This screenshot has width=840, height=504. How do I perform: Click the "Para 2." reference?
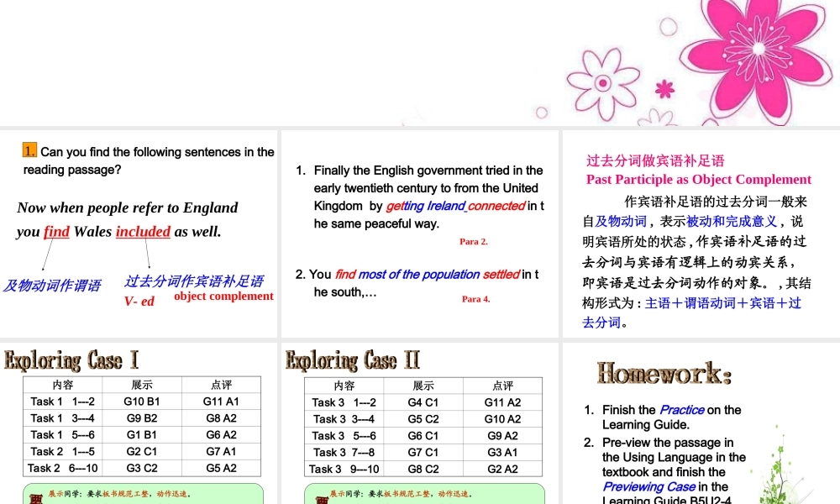point(474,242)
